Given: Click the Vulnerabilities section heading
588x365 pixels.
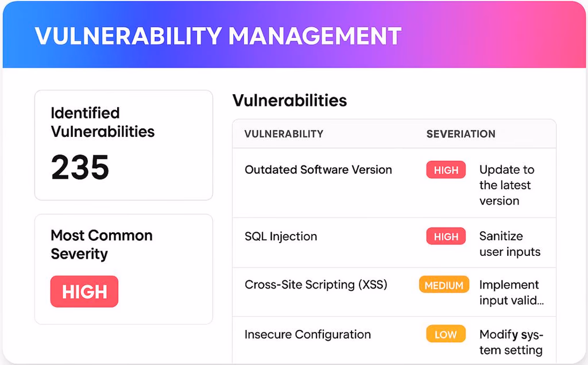Looking at the screenshot, I should coord(289,101).
